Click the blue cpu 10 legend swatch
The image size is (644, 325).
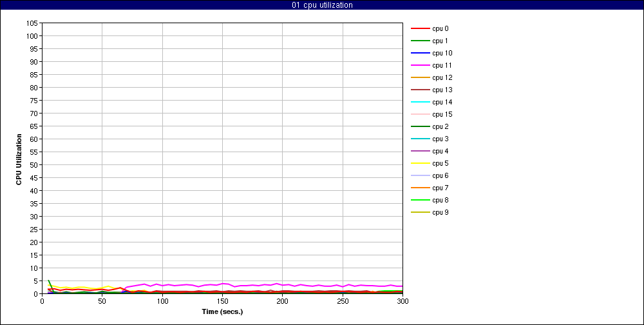(420, 54)
